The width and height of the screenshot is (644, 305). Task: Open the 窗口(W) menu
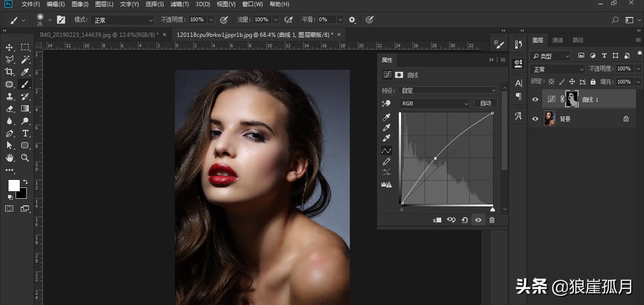(x=253, y=4)
